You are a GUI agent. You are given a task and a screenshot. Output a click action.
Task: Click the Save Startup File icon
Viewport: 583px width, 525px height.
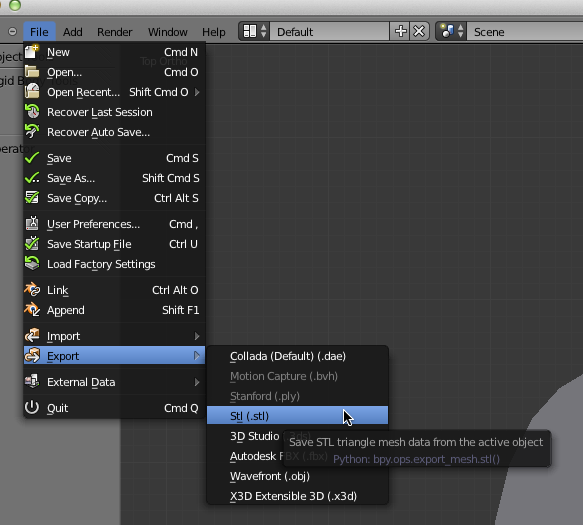32,244
